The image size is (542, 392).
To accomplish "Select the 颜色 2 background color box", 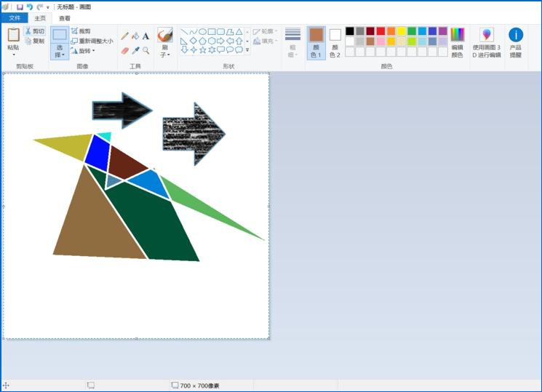I will click(x=335, y=43).
